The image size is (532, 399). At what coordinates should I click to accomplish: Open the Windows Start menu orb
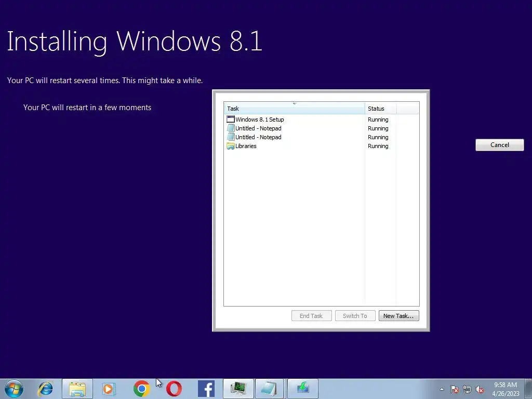pyautogui.click(x=14, y=389)
